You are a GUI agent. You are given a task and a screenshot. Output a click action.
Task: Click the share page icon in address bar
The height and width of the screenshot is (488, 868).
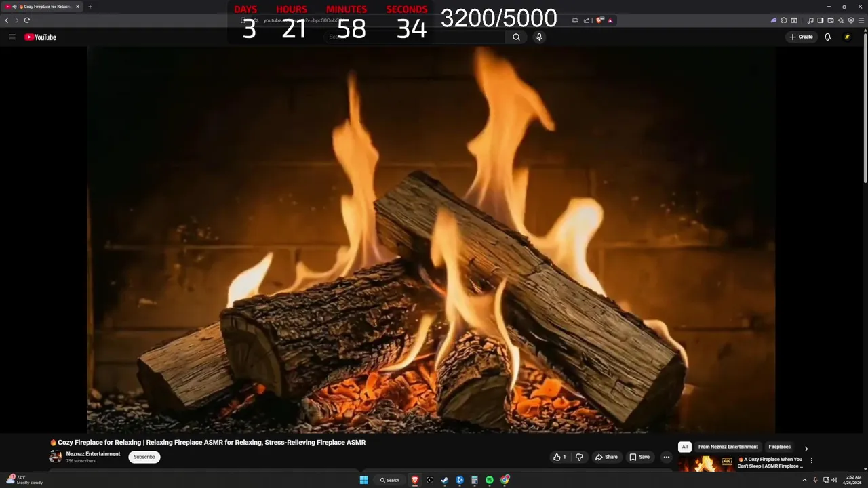tap(586, 20)
